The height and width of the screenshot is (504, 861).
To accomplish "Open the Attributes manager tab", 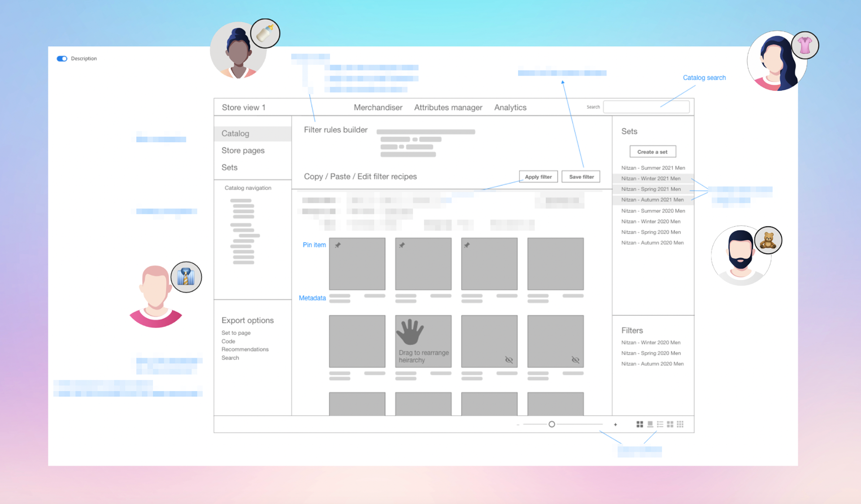I will tap(448, 108).
